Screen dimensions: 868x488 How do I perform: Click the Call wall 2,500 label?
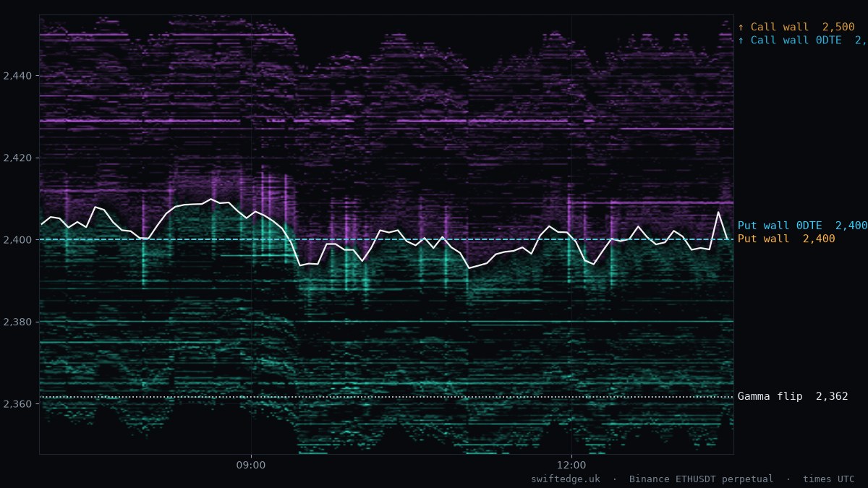tap(796, 27)
